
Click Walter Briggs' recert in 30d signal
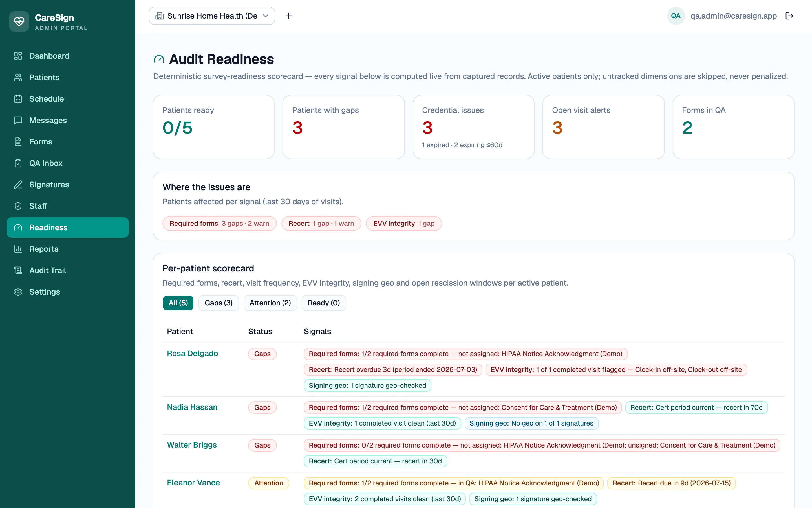375,461
